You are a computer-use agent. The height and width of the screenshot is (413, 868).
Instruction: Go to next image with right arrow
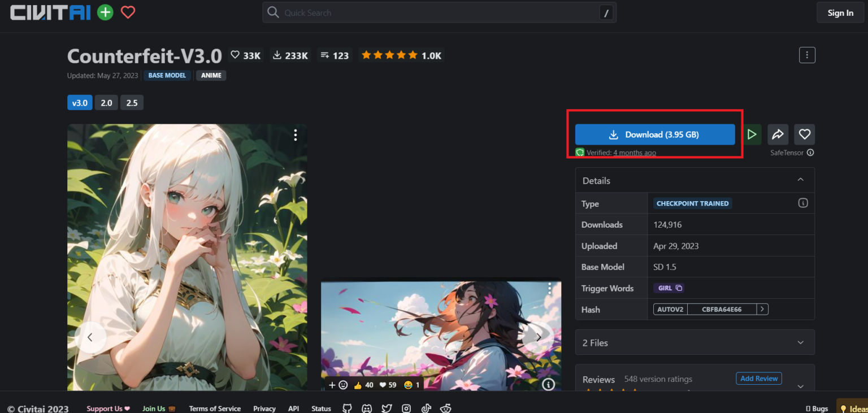[538, 337]
